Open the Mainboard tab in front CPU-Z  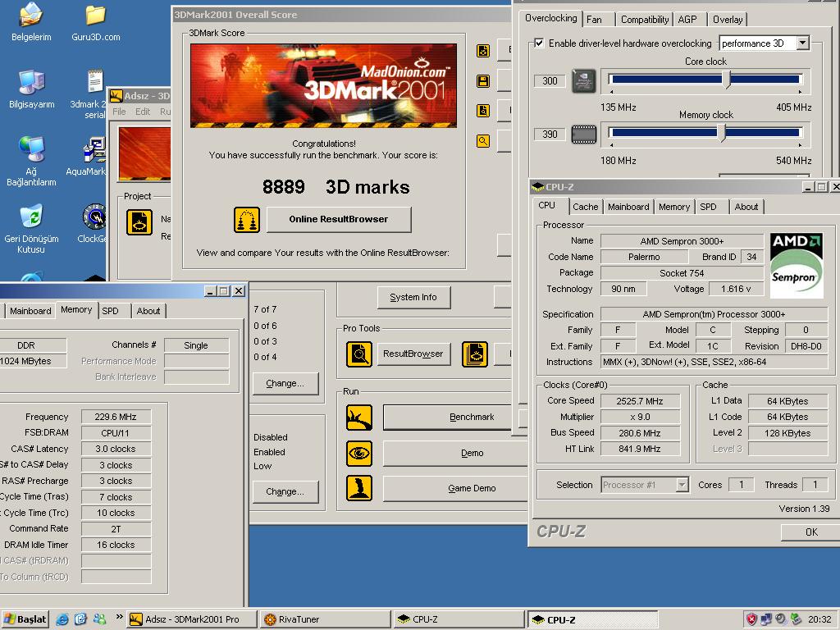(x=628, y=207)
